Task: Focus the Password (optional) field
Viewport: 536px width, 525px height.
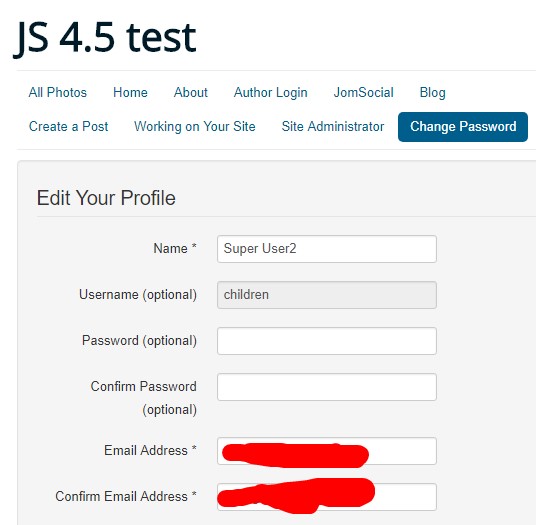Action: coord(327,341)
